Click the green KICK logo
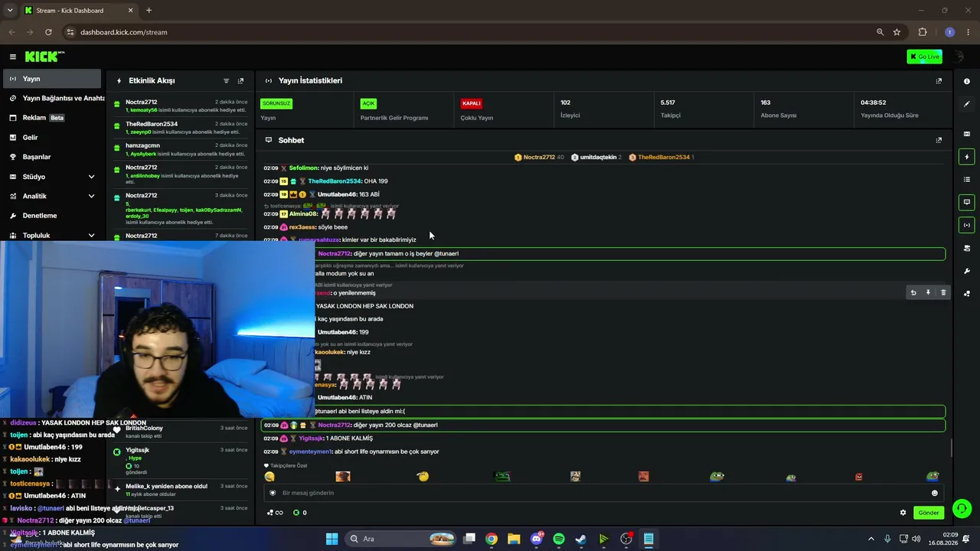 coord(44,57)
